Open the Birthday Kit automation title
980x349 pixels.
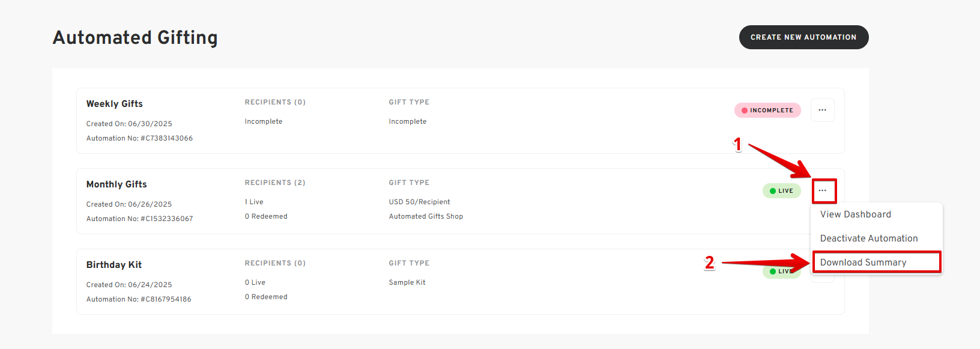point(114,265)
